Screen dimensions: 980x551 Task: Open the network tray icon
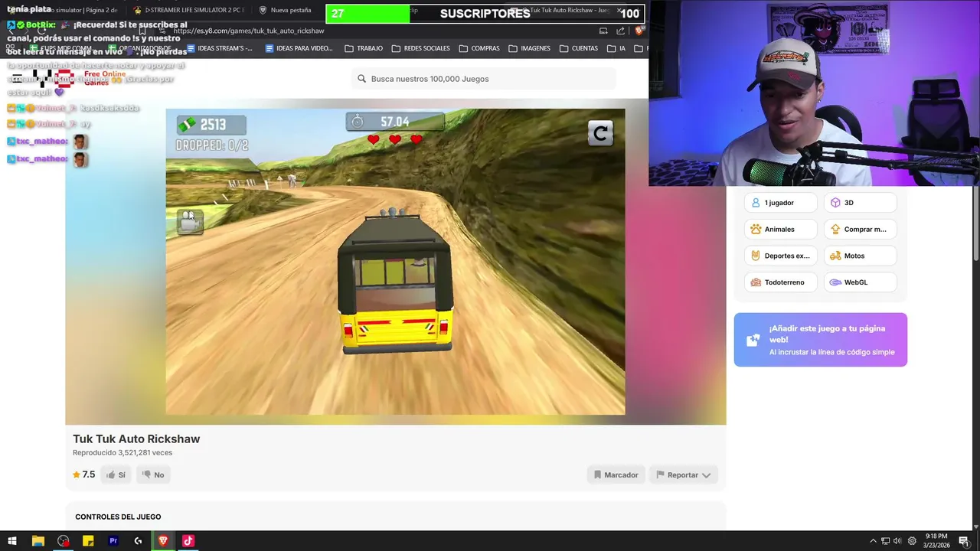pos(885,541)
